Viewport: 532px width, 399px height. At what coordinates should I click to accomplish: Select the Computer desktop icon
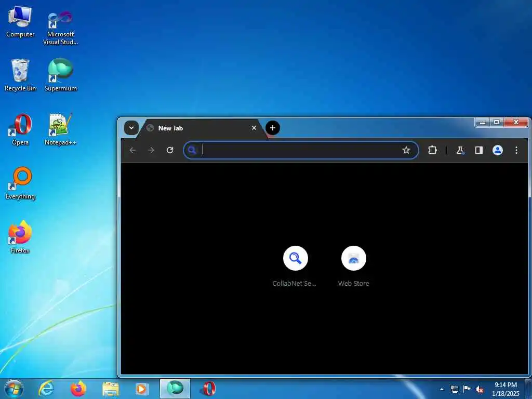tap(20, 22)
